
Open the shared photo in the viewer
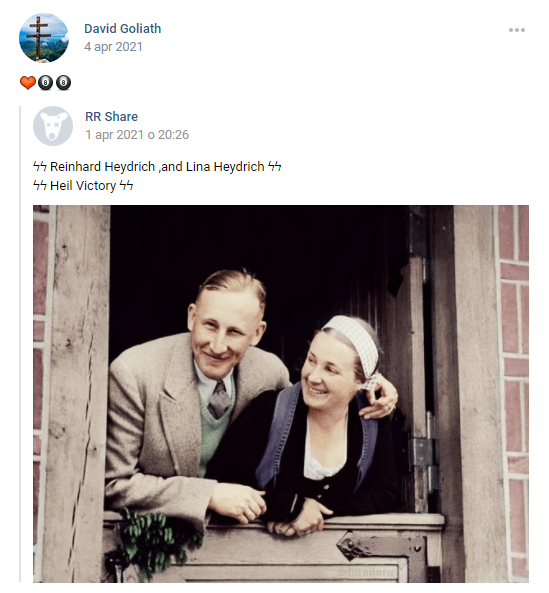[281, 394]
